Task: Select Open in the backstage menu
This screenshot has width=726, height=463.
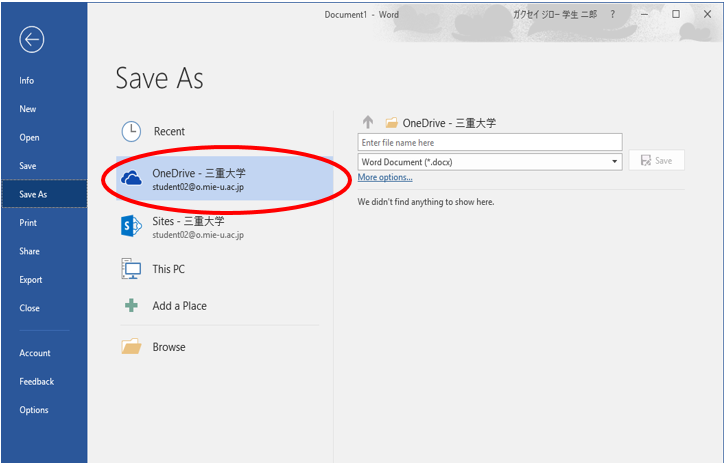Action: (x=29, y=138)
